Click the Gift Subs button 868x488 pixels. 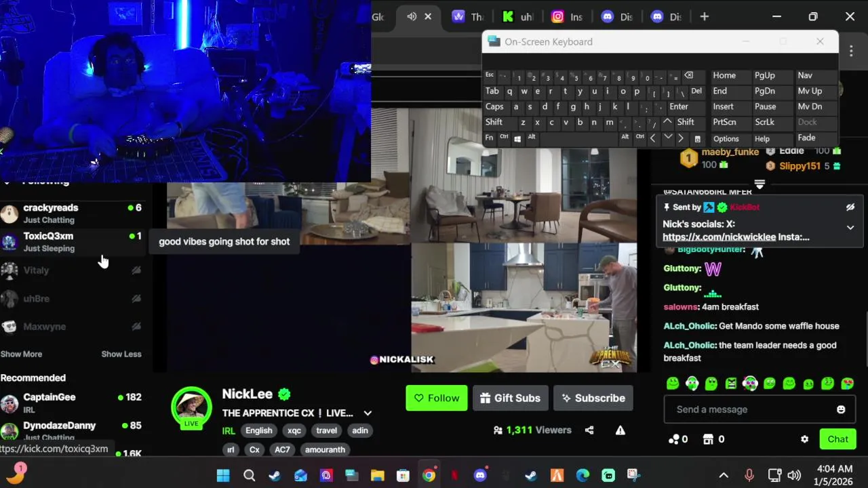(510, 398)
